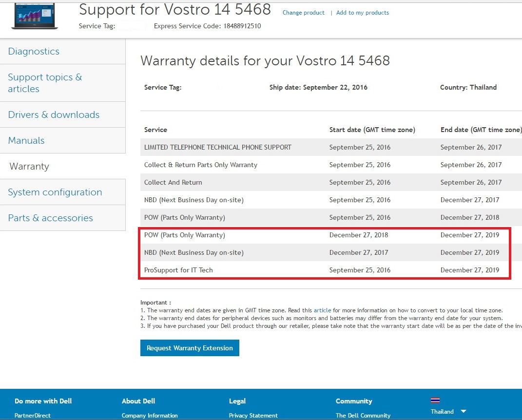Click Add to my products link
Viewport: 522px width, 420px height.
point(362,13)
